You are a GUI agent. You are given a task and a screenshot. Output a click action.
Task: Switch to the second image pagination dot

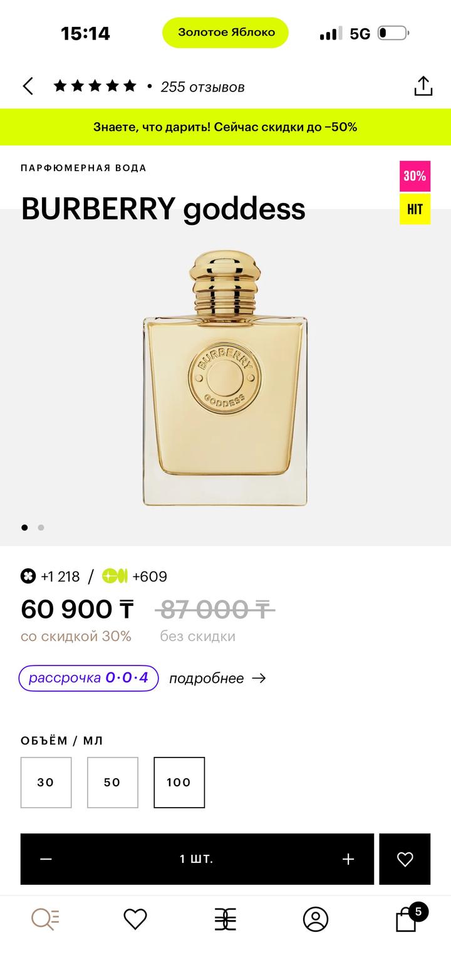click(41, 528)
